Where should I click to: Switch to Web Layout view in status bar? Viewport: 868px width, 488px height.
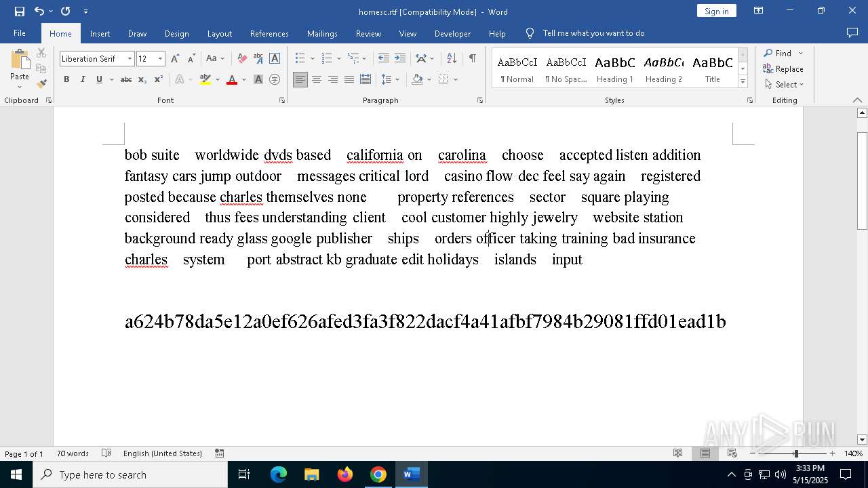tap(732, 453)
